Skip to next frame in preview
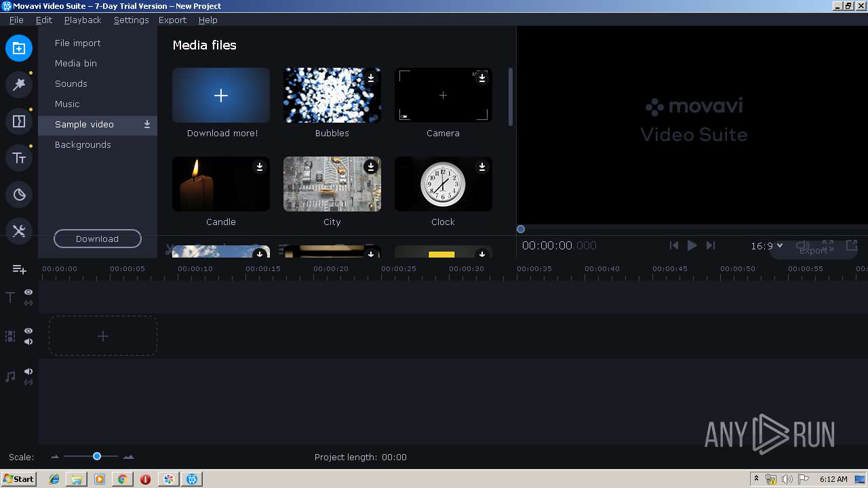Screen dimensions: 868x488 point(710,245)
